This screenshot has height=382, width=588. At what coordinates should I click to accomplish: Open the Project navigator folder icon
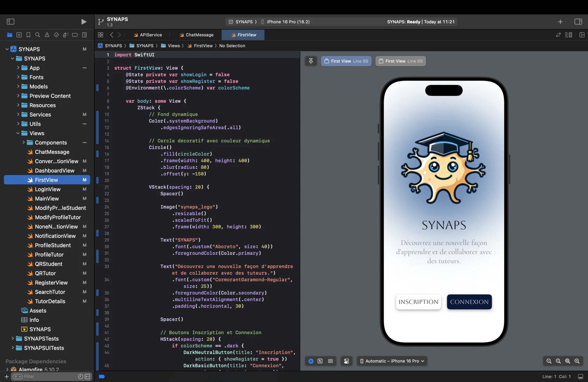tap(10, 35)
